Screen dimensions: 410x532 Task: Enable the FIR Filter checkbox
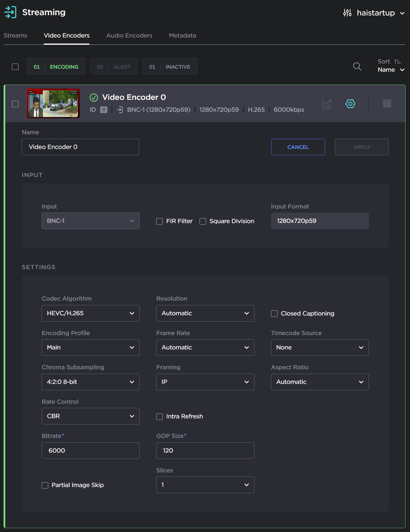159,221
